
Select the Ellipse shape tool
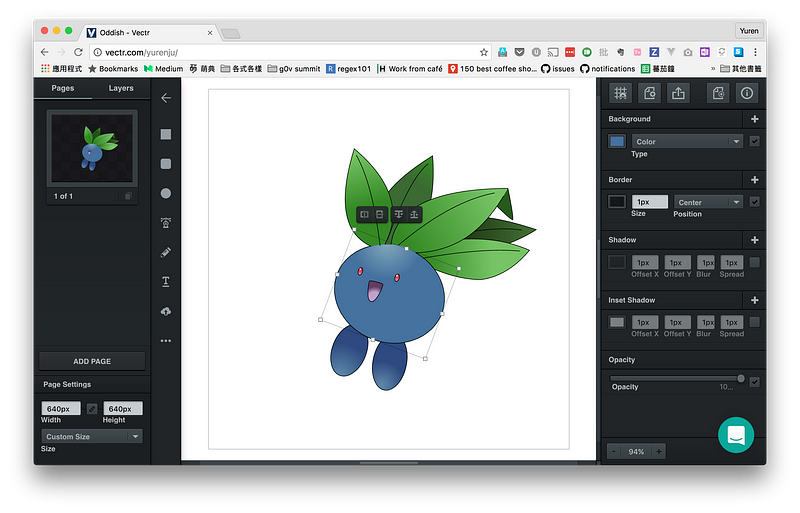point(166,193)
